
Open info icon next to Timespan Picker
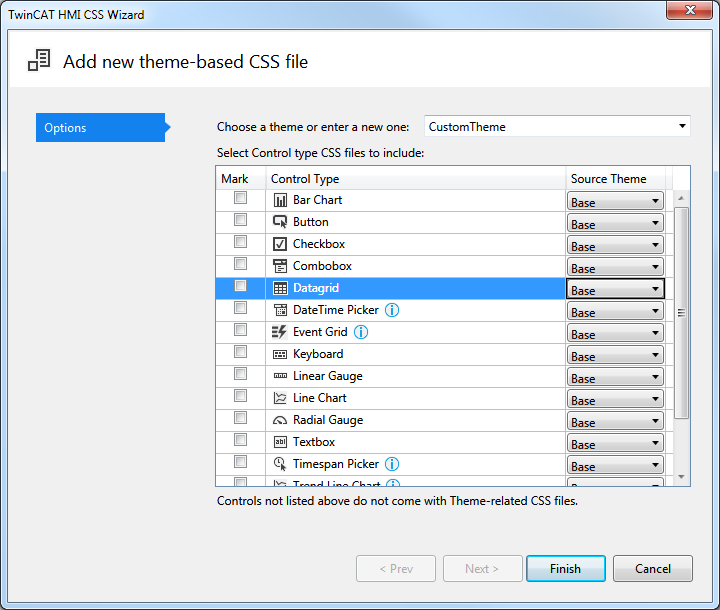[x=392, y=464]
